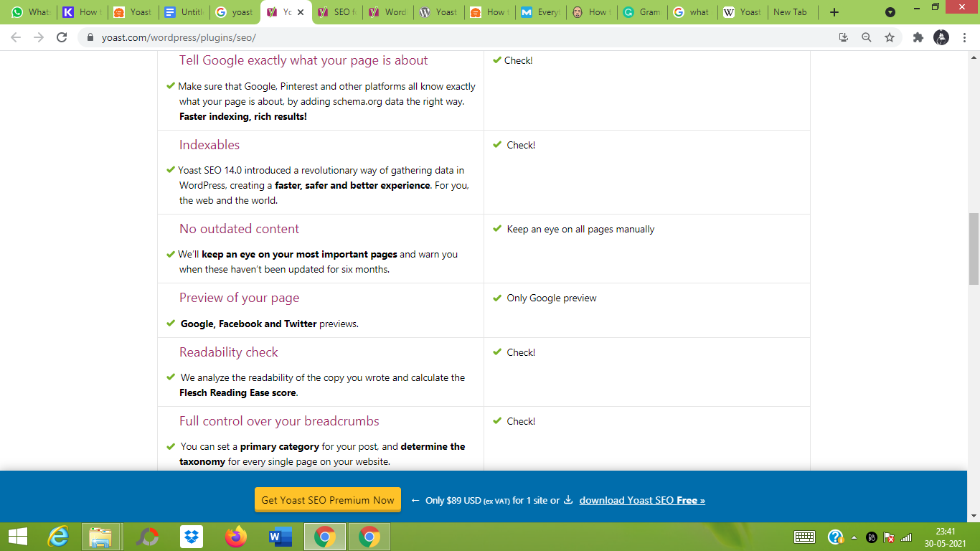Open the 'SEO f' Yoast tab
Image resolution: width=980 pixels, height=551 pixels.
[x=336, y=12]
